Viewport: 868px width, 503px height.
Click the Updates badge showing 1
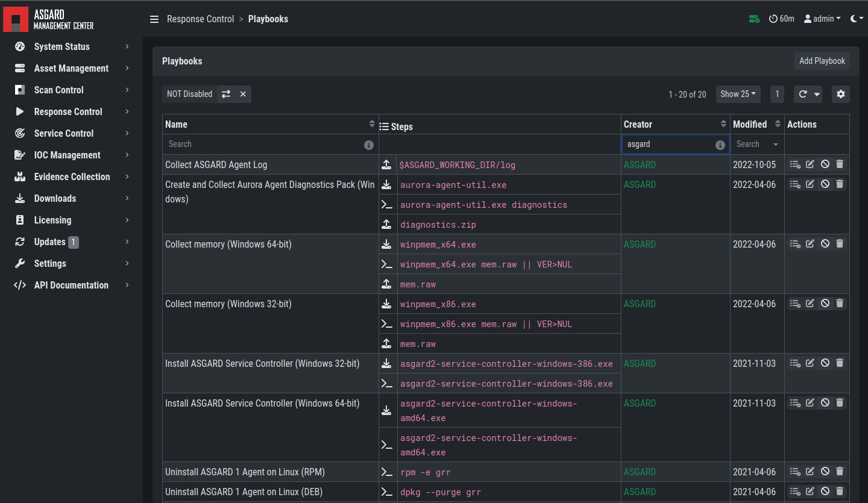coord(74,242)
